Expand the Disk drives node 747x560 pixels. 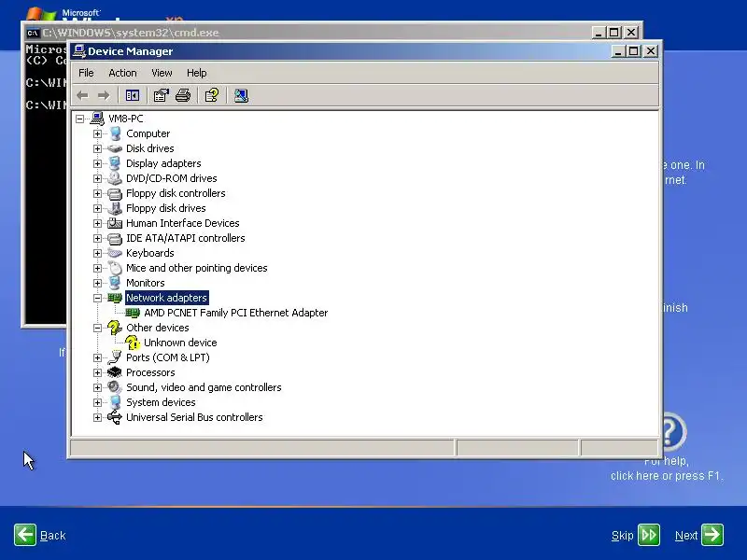pos(97,148)
